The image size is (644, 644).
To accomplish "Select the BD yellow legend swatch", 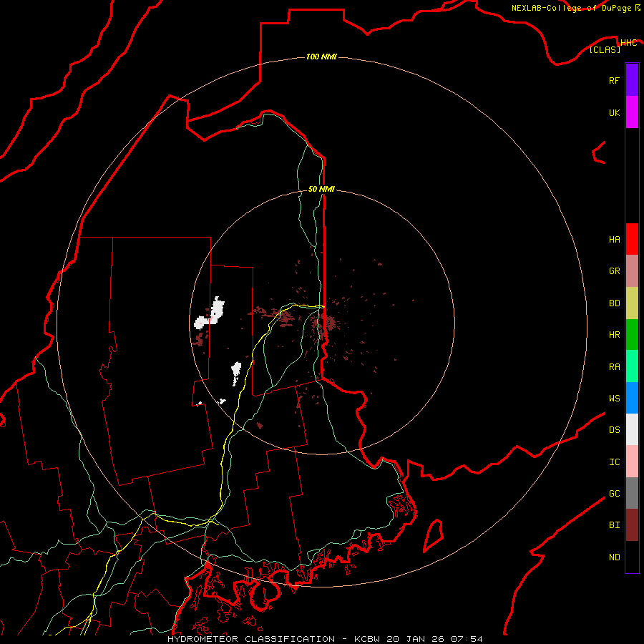I will [632, 303].
